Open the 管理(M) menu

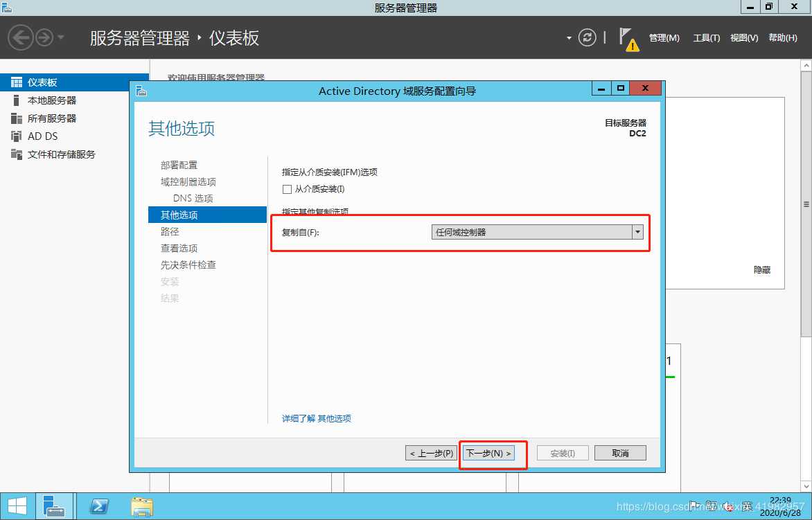click(664, 38)
